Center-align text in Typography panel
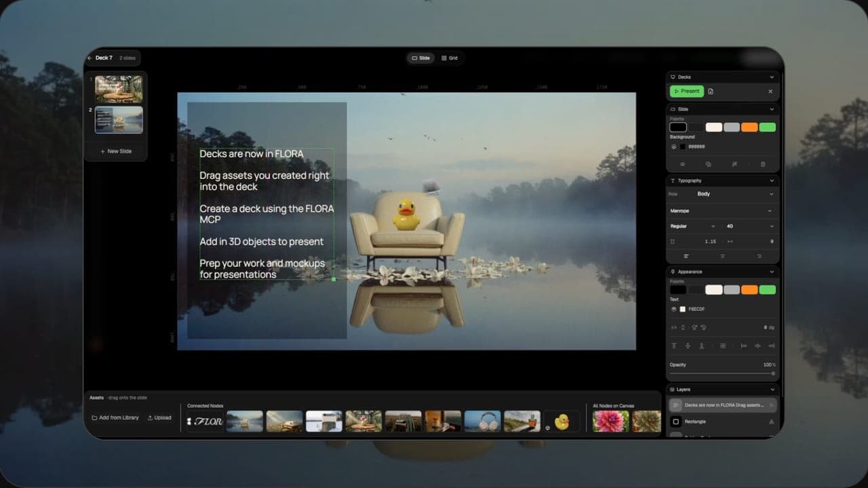 pyautogui.click(x=723, y=256)
